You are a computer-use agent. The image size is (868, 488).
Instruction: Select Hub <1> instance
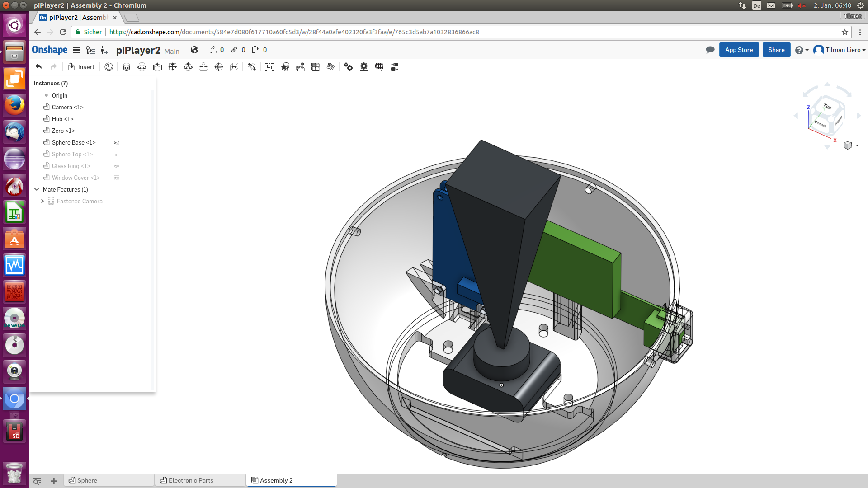[x=62, y=119]
